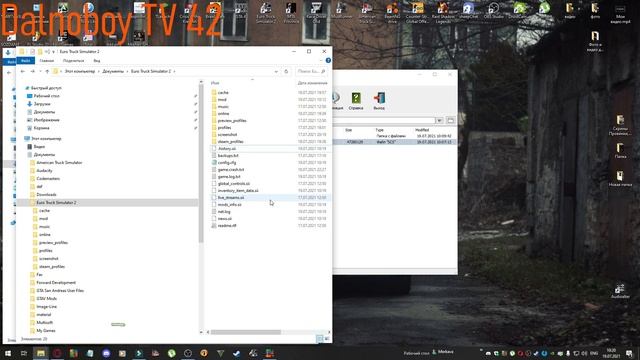Select the music folder in file list

(x=223, y=107)
